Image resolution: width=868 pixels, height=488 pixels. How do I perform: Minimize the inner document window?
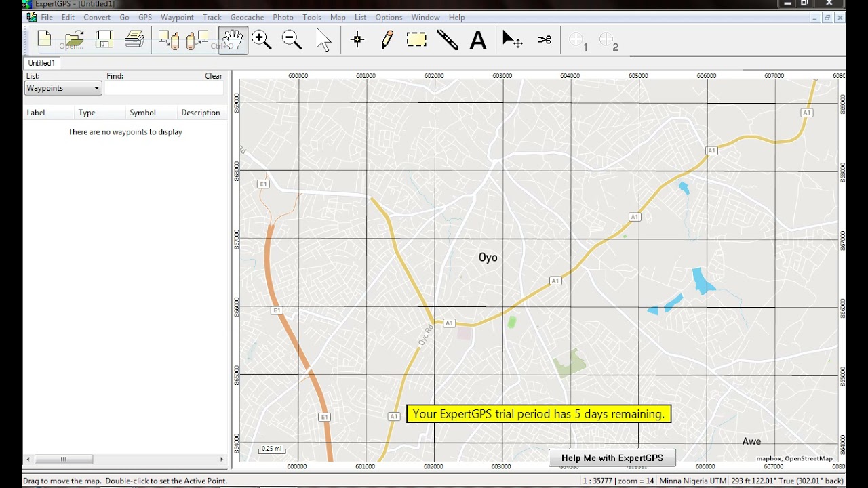point(814,17)
